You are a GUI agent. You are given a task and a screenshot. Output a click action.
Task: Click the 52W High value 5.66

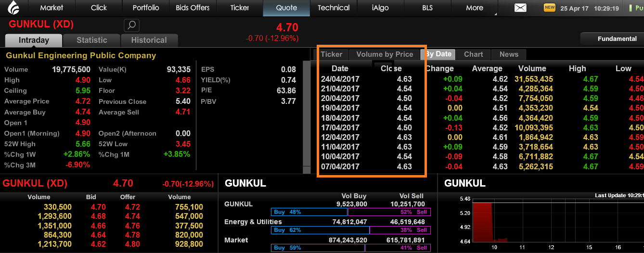82,144
